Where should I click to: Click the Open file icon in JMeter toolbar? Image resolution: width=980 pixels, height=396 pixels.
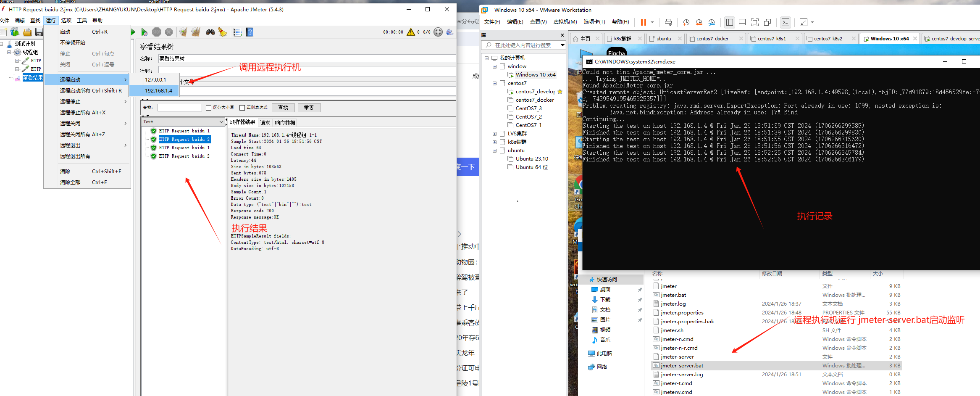(x=27, y=32)
